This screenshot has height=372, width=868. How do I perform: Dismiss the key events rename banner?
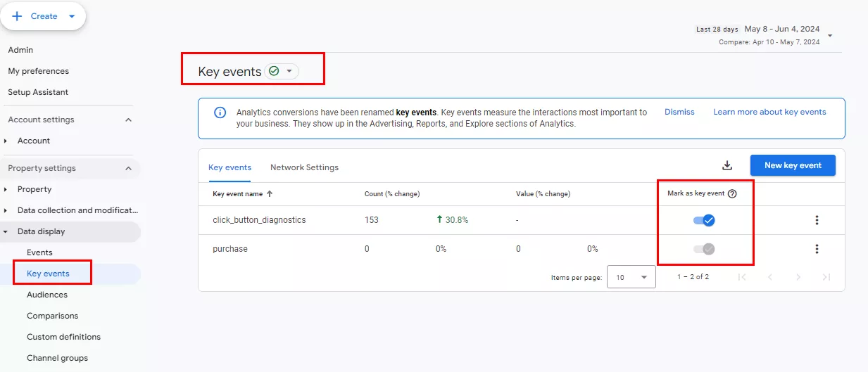[679, 112]
